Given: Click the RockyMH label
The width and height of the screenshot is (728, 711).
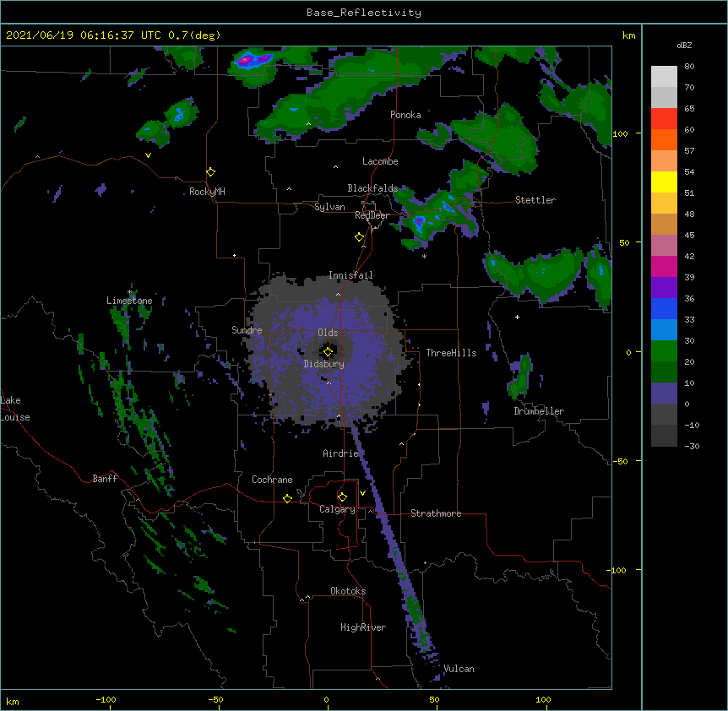Looking at the screenshot, I should [x=207, y=192].
